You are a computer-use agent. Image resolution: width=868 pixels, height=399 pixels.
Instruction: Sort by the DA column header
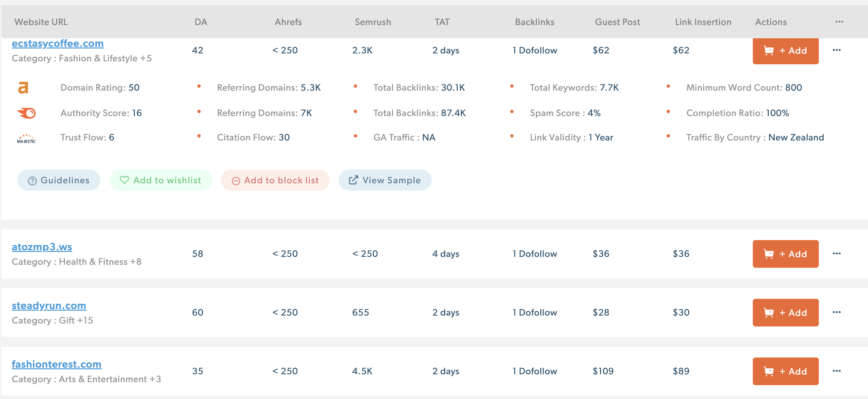pos(201,22)
